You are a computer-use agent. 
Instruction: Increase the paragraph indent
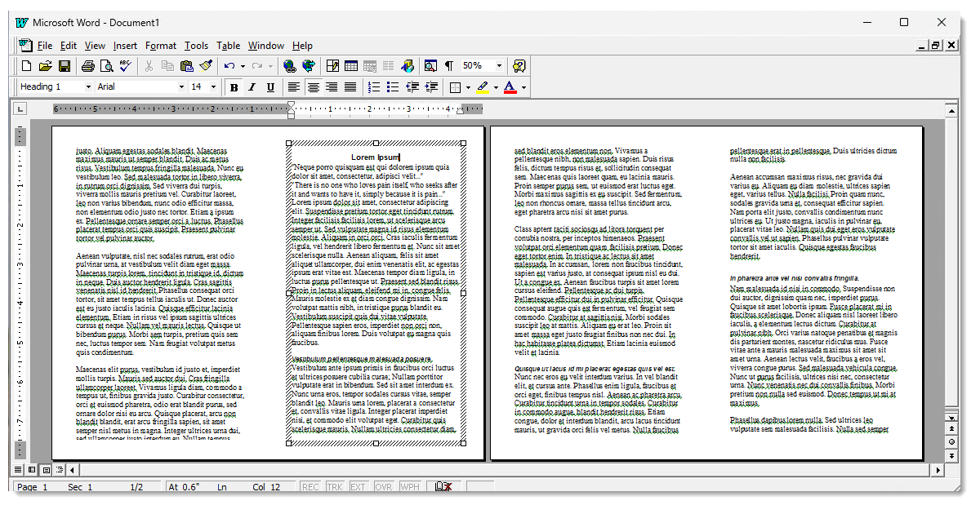pos(430,87)
